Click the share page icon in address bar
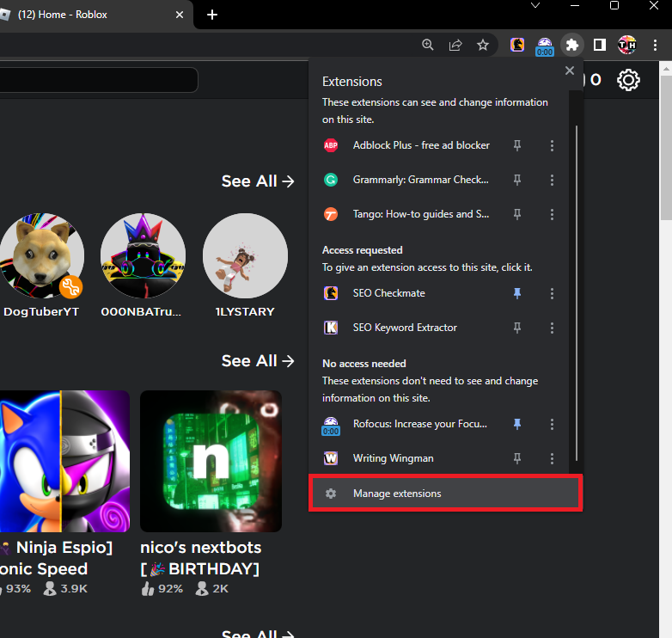Viewport: 672px width, 638px height. pyautogui.click(x=455, y=45)
